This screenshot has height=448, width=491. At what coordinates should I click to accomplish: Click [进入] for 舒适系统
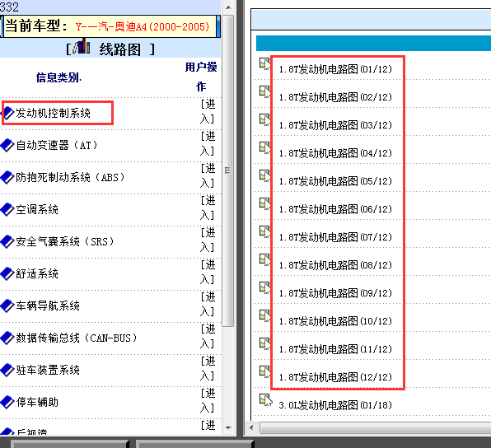(208, 272)
